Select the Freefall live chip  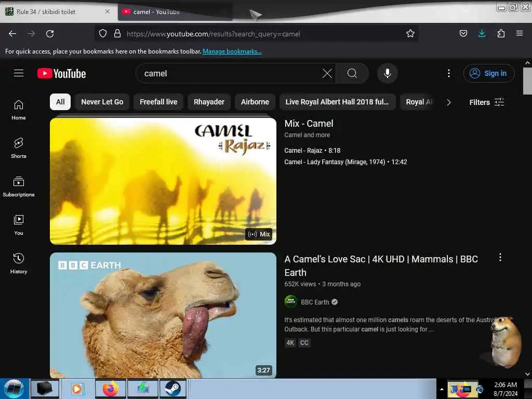pos(158,102)
